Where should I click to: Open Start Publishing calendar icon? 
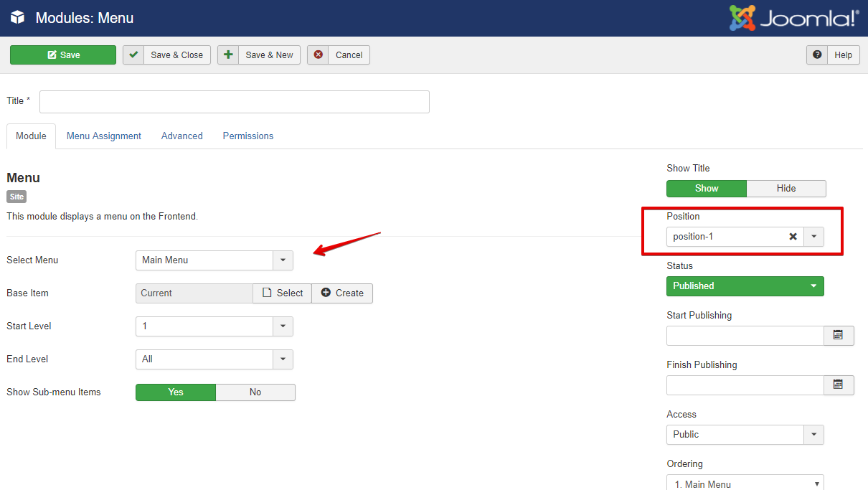pos(839,336)
